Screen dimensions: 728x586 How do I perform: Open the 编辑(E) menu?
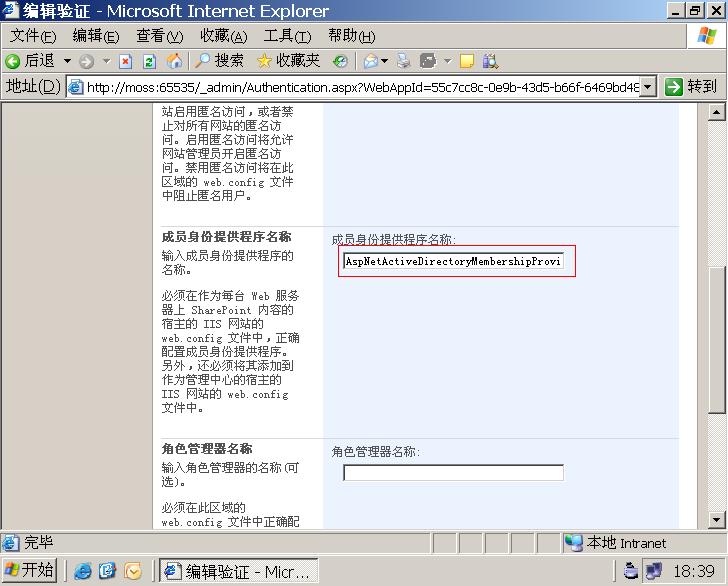(96, 36)
